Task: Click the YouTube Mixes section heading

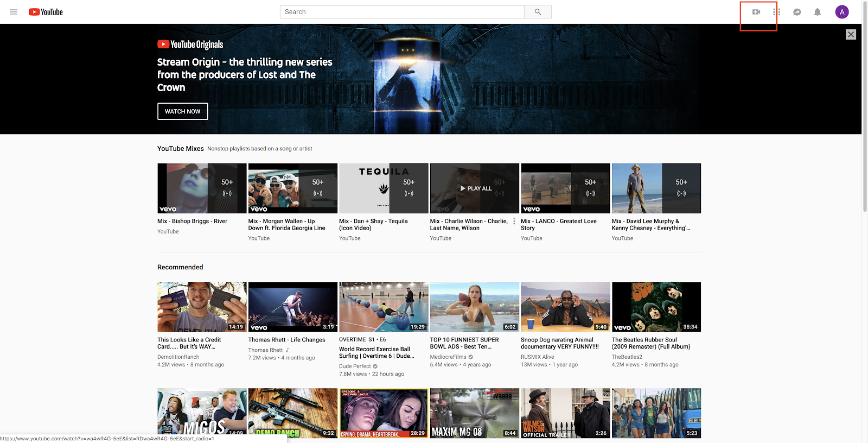Action: [x=181, y=149]
